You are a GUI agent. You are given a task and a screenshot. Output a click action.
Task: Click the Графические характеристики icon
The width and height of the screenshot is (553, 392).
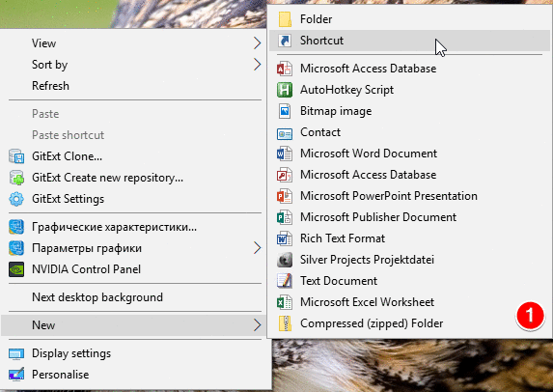point(16,227)
